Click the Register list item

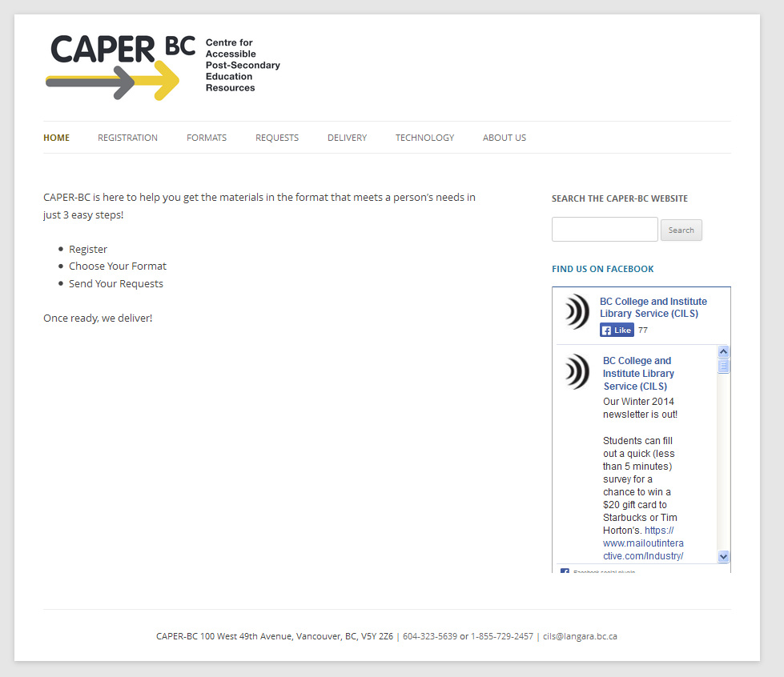click(x=88, y=250)
